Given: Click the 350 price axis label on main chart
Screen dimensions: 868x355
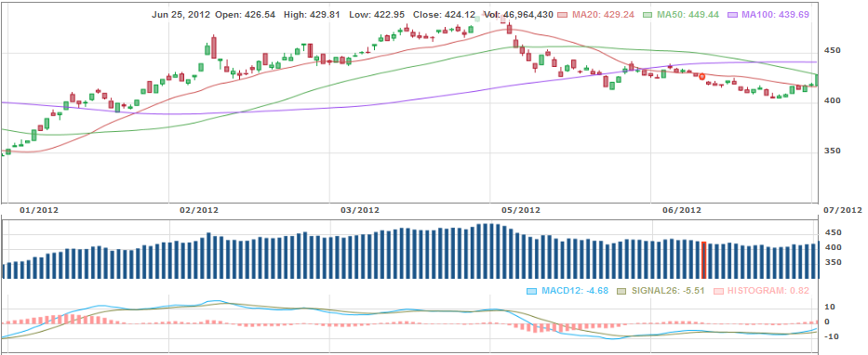Looking at the screenshot, I should 834,151.
